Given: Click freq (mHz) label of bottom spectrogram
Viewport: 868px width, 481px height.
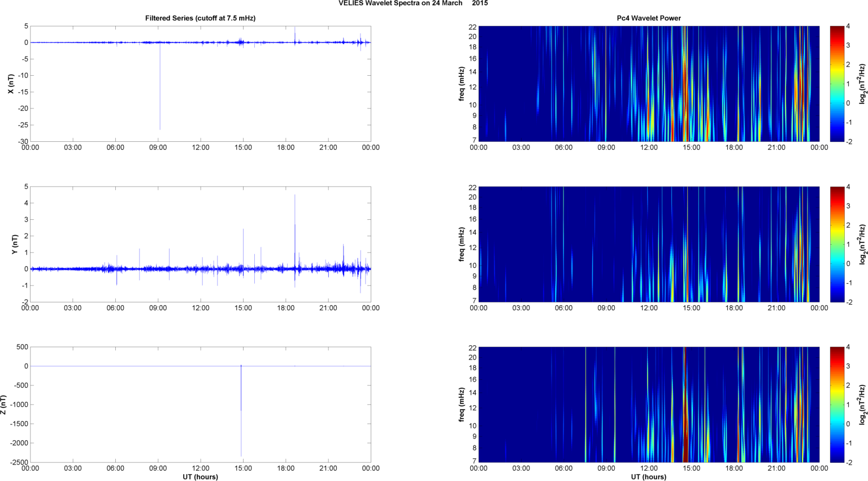Looking at the screenshot, I should click(462, 405).
